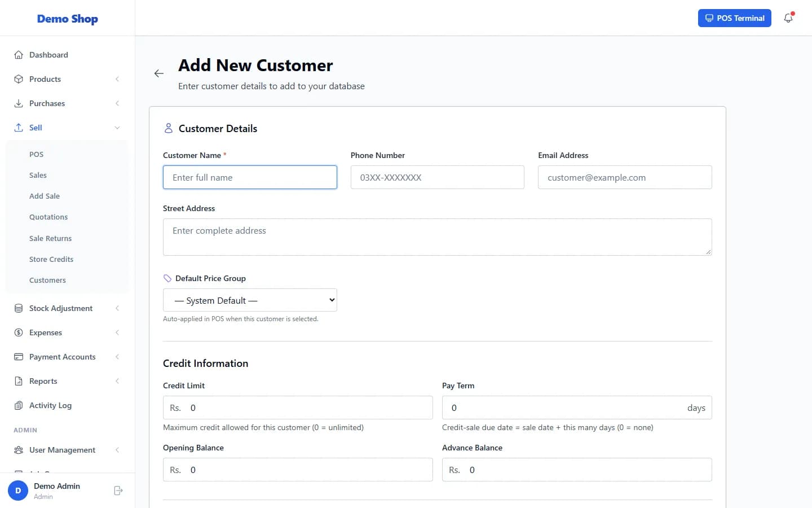Click the Street Address resize handle
The width and height of the screenshot is (812, 508).
pyautogui.click(x=708, y=252)
